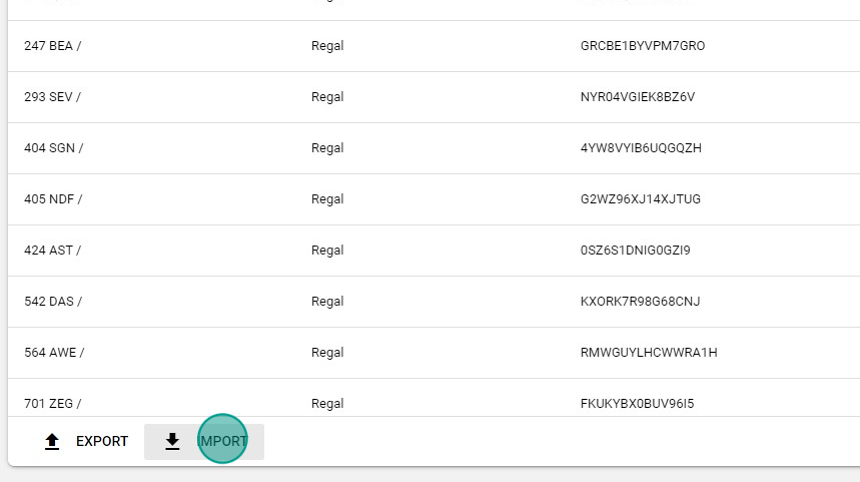Open the 542 DAS / row
Image resolution: width=860 pixels, height=482 pixels.
tap(434, 302)
